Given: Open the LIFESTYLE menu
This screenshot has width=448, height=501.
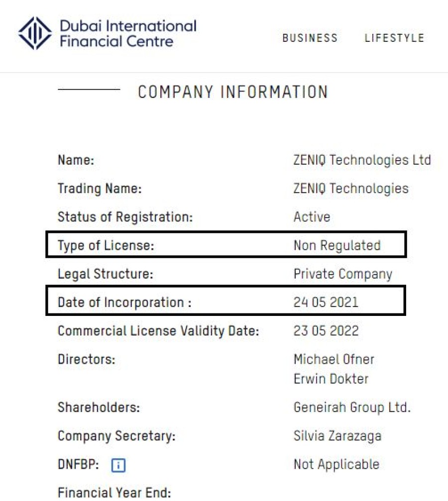Looking at the screenshot, I should pos(395,38).
